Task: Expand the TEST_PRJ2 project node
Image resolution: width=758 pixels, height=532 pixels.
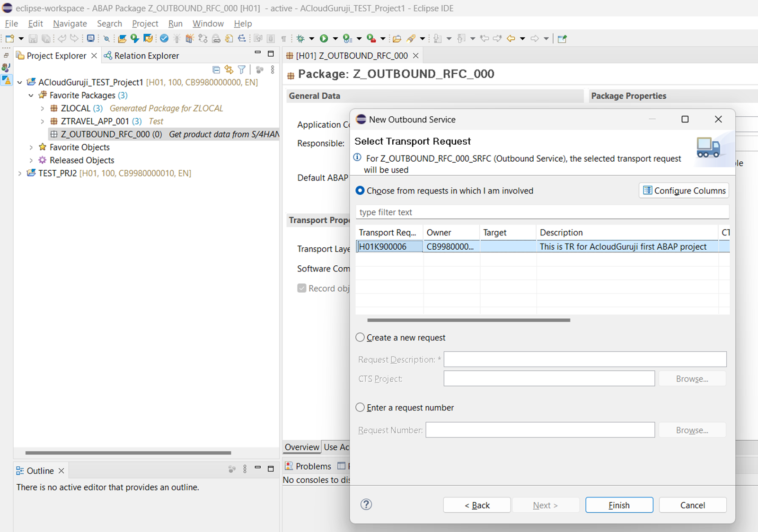Action: (19, 174)
